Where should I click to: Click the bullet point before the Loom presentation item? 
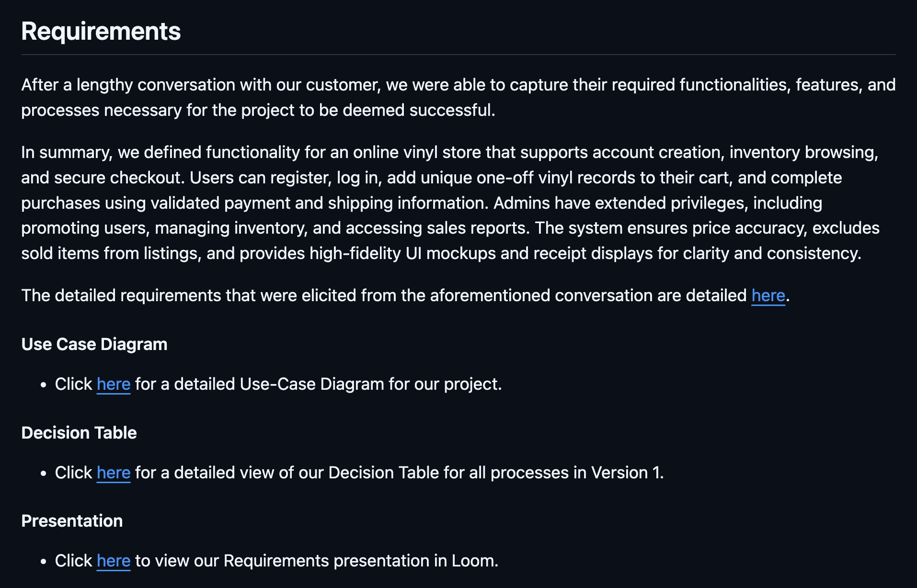click(x=44, y=561)
